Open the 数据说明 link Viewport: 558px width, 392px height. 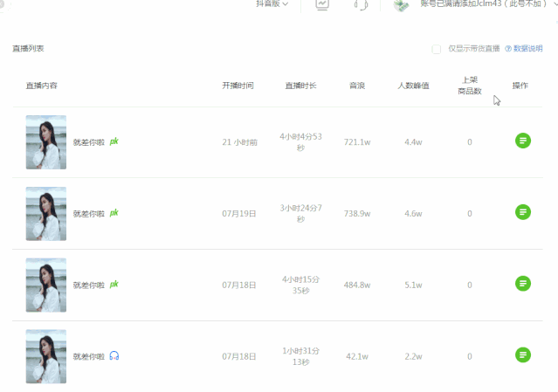(x=527, y=48)
